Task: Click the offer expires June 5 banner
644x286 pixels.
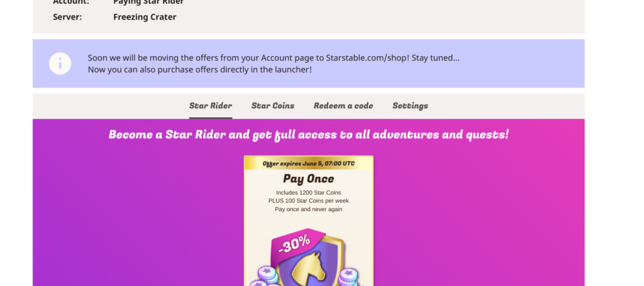Action: (308, 163)
